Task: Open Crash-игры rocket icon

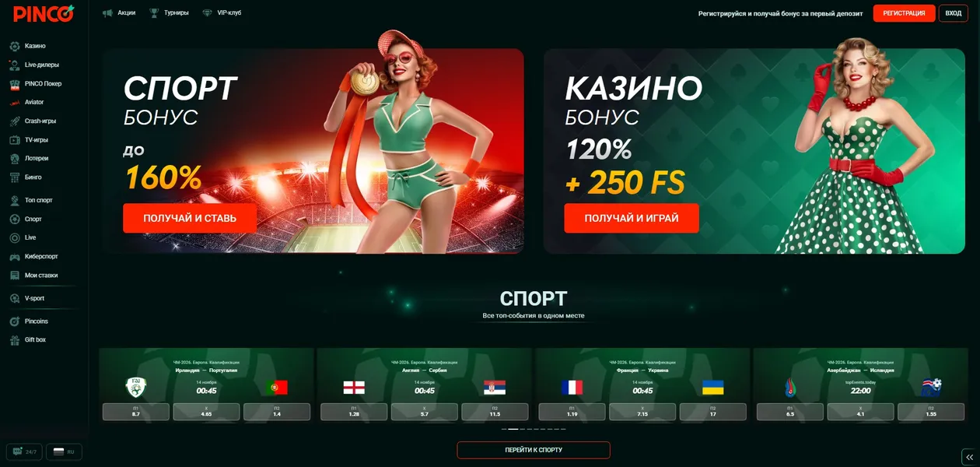Action: click(15, 121)
